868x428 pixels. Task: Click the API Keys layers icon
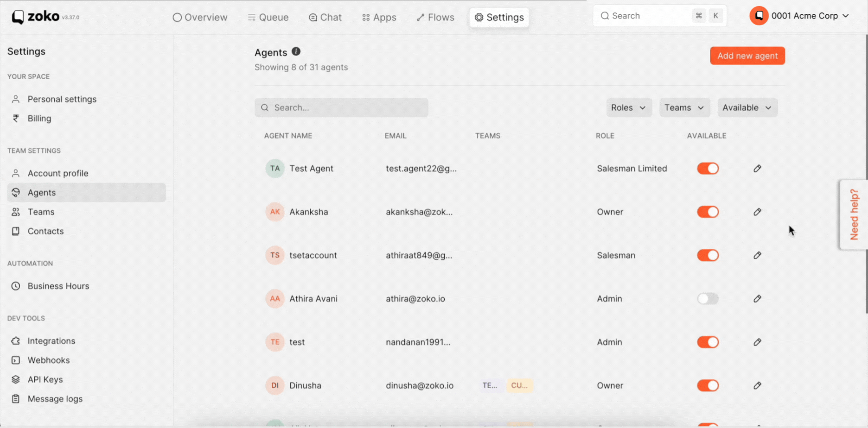tap(16, 379)
